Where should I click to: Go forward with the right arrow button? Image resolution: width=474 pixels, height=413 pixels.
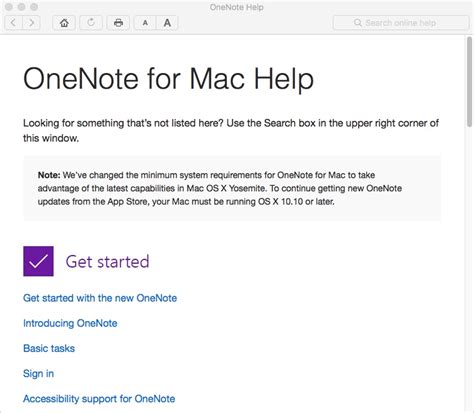pyautogui.click(x=31, y=23)
